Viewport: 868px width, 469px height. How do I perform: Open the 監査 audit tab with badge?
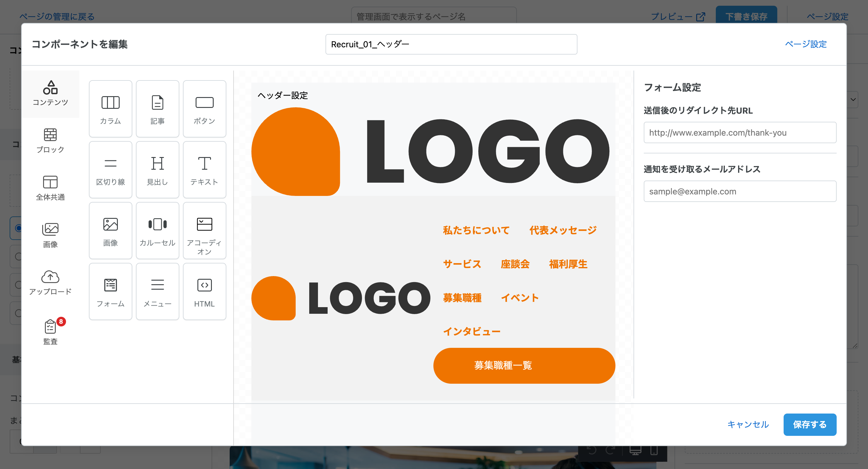pyautogui.click(x=50, y=332)
